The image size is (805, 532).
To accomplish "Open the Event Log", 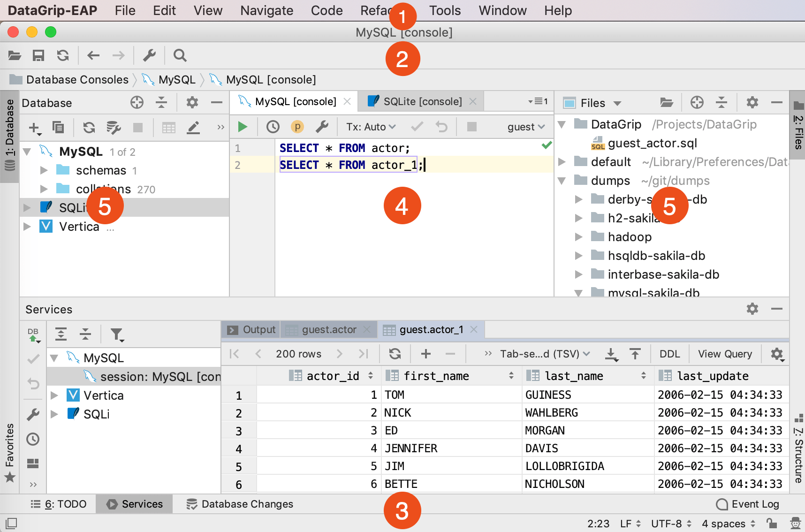I will (x=748, y=504).
